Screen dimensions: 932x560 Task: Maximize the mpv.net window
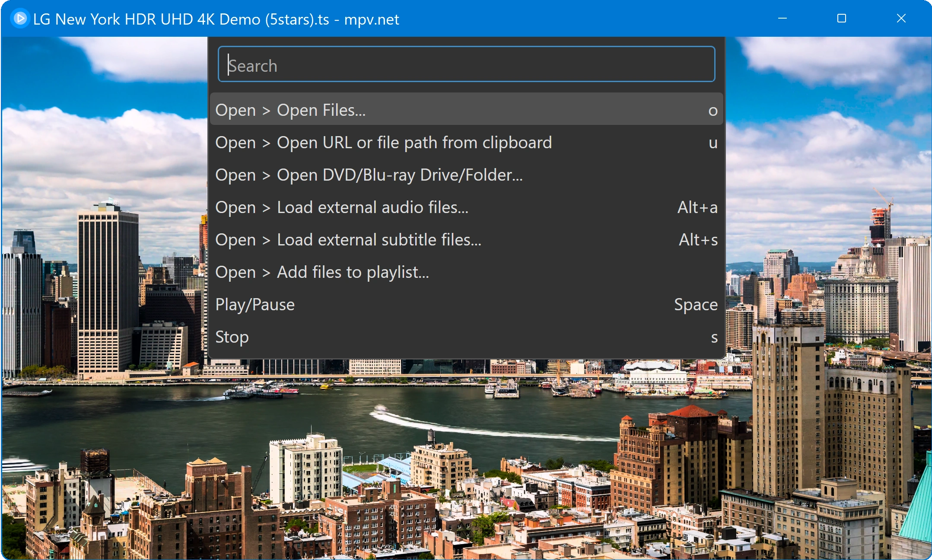coord(841,19)
